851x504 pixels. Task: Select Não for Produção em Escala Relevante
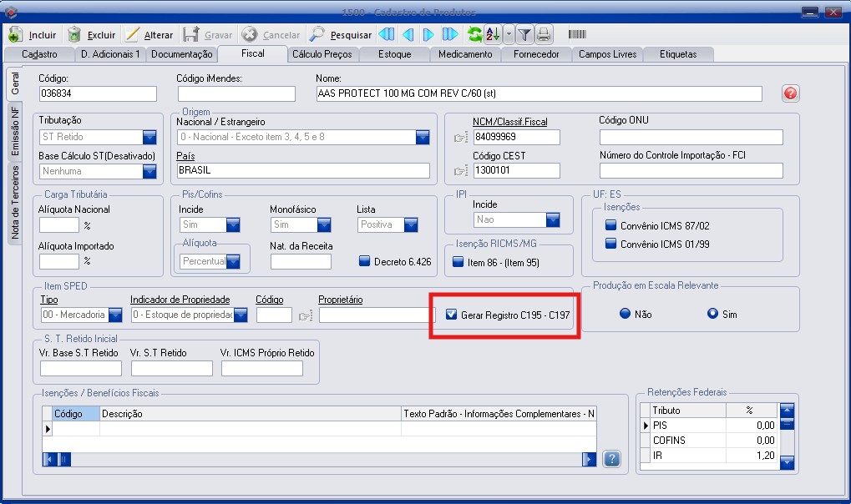click(625, 315)
